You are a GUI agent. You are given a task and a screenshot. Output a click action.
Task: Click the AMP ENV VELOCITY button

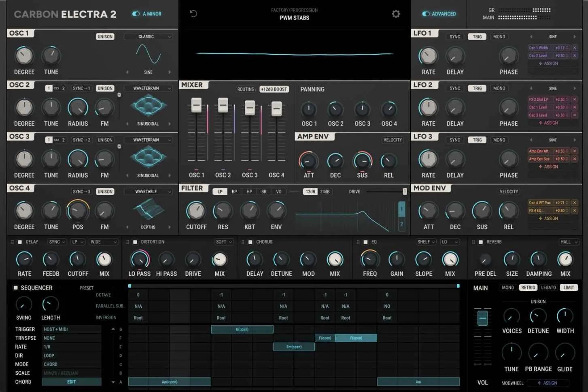(x=393, y=140)
